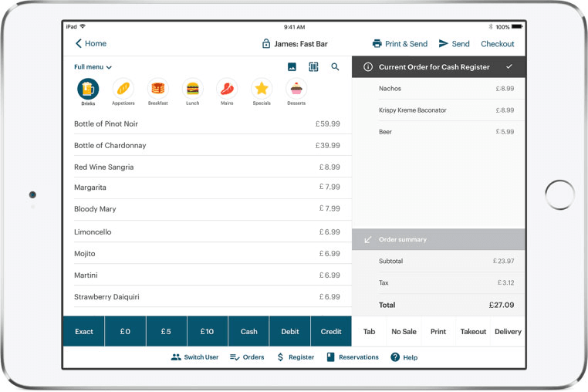Collapse Order summary with arrow icon

(368, 239)
